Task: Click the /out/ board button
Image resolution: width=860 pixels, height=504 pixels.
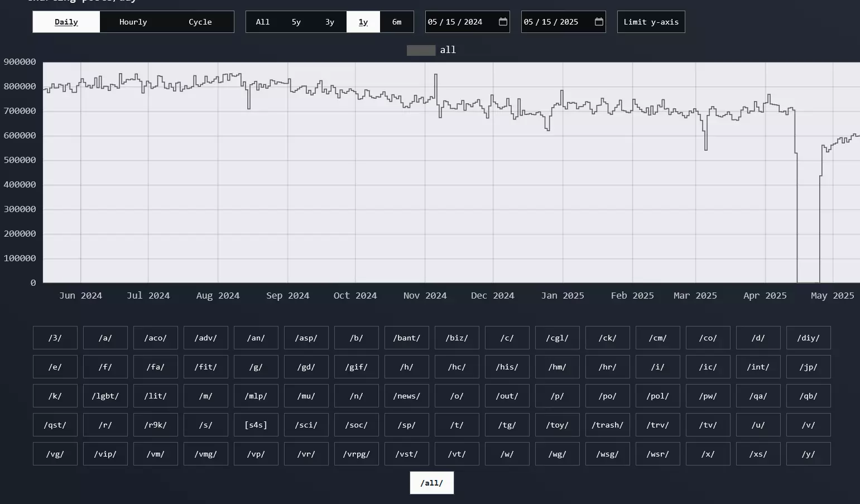Action: click(507, 396)
